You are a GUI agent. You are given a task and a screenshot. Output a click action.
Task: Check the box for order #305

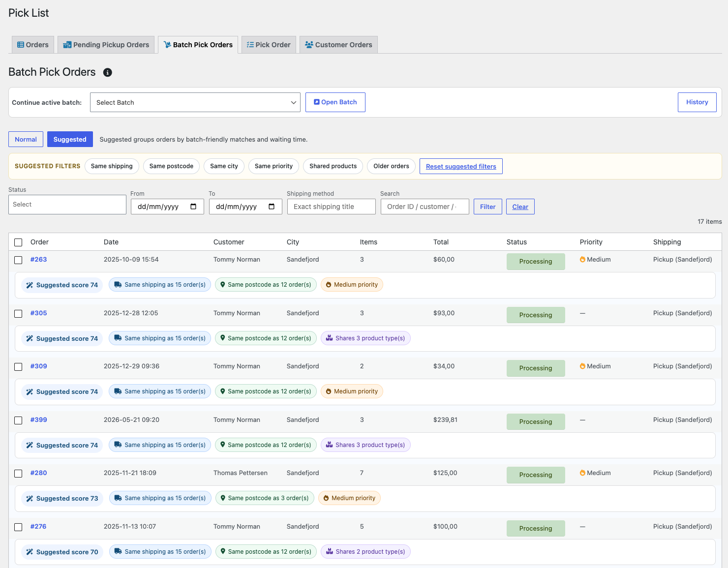point(18,314)
